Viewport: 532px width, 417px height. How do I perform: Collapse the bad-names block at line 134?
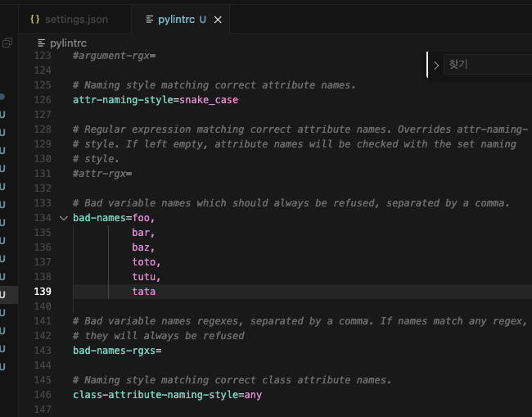point(64,218)
